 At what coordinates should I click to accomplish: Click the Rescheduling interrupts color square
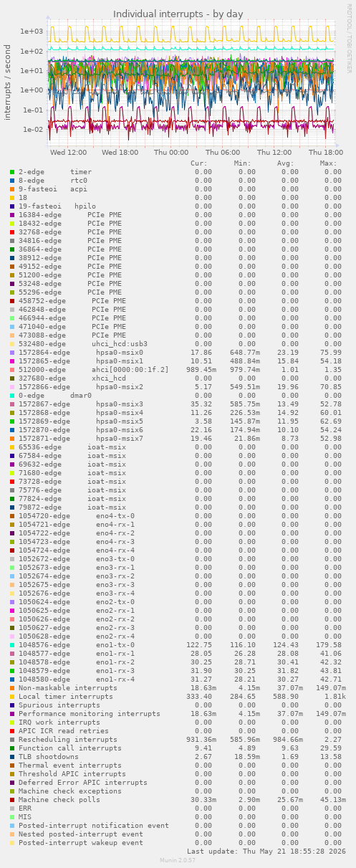click(12, 740)
